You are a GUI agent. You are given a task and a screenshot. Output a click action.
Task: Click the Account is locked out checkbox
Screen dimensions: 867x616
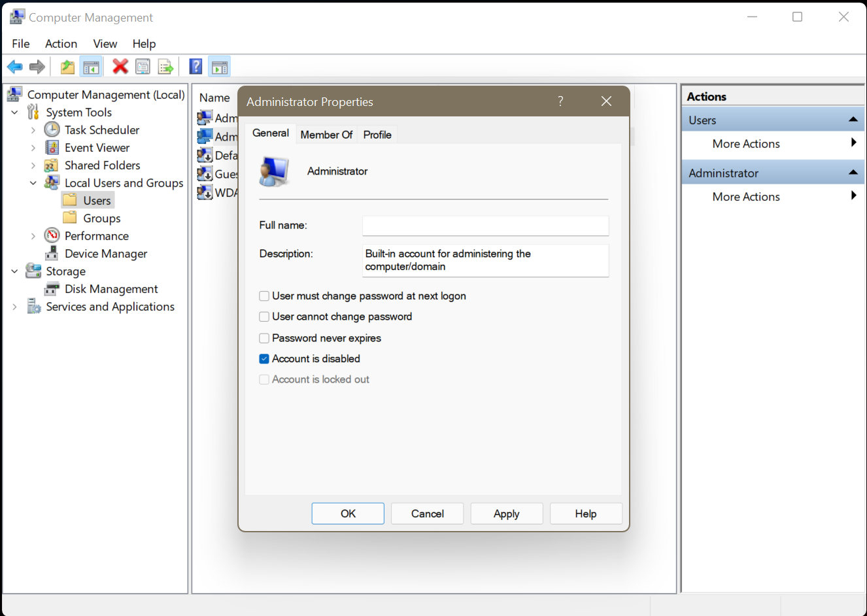264,379
